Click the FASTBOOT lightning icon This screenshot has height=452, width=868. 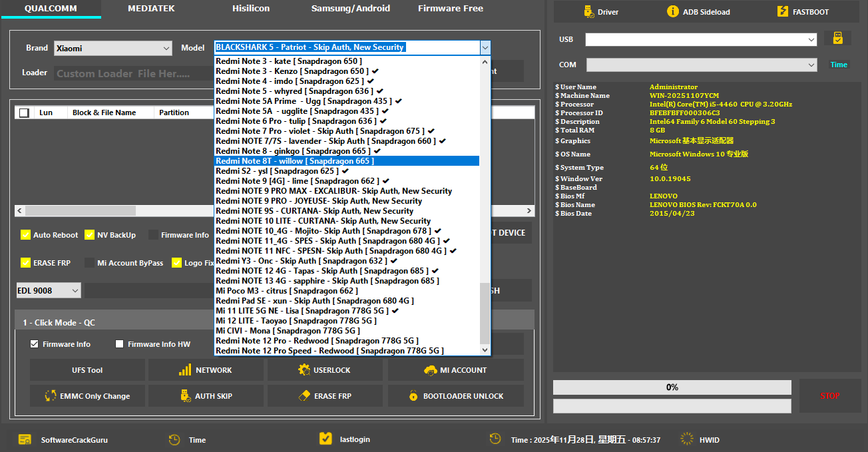tap(782, 11)
